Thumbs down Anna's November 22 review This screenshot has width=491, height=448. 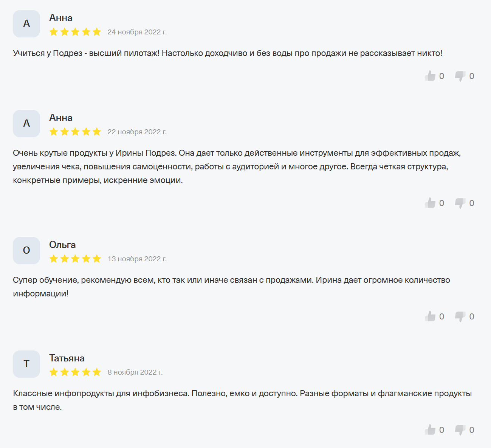460,203
